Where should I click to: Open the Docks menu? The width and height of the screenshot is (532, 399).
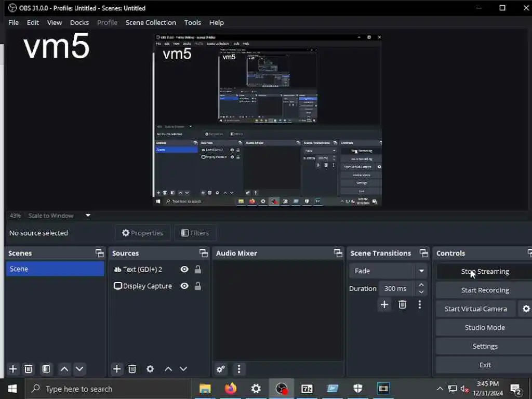[79, 22]
